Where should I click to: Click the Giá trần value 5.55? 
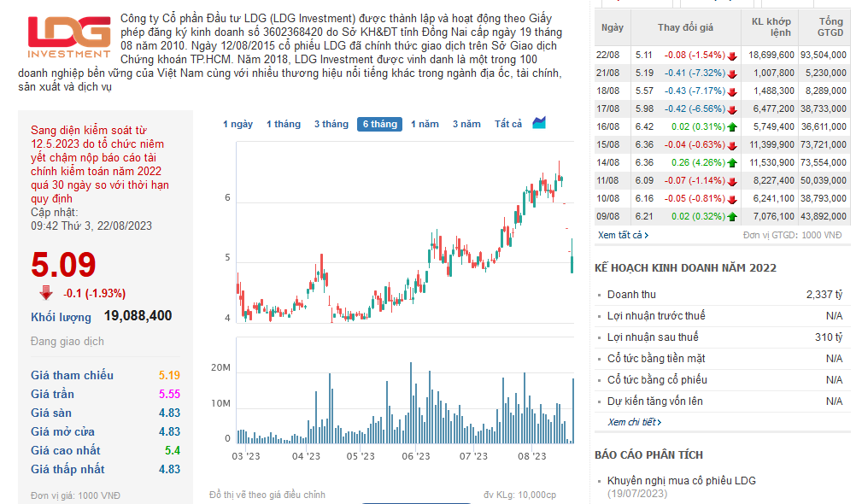pyautogui.click(x=169, y=394)
